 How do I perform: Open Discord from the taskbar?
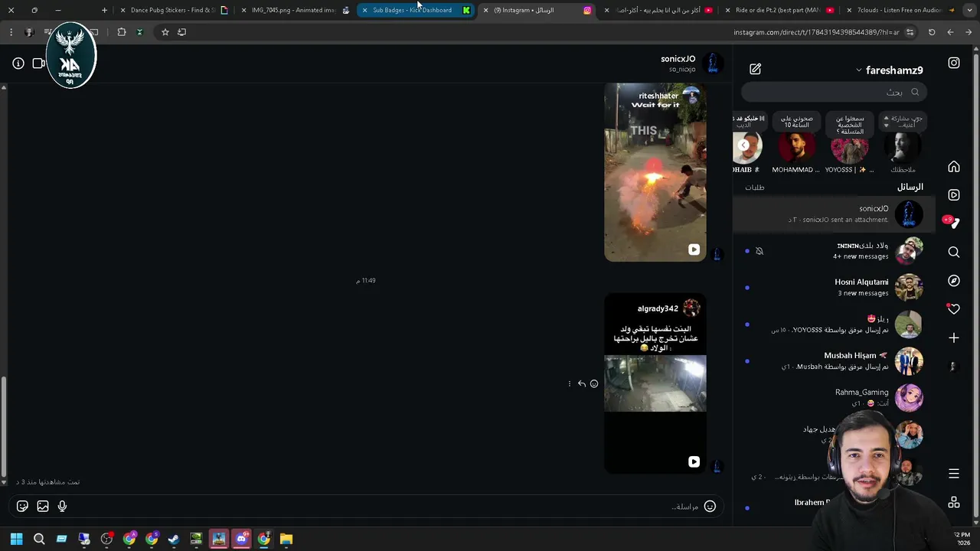[x=241, y=539]
